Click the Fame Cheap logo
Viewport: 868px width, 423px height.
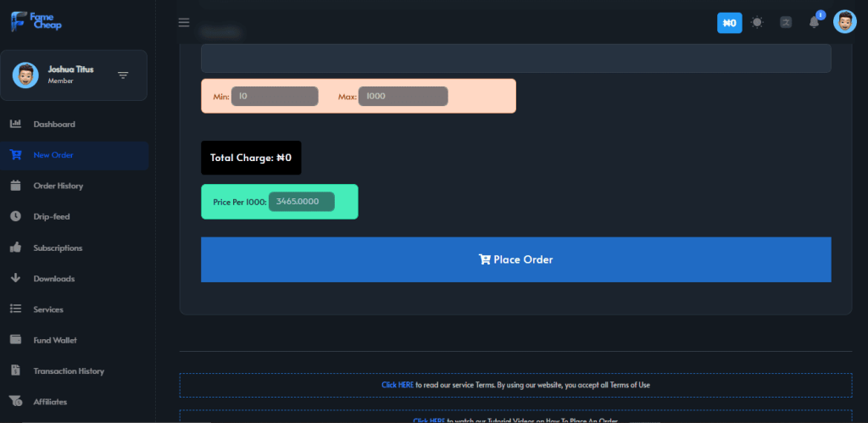pos(36,21)
